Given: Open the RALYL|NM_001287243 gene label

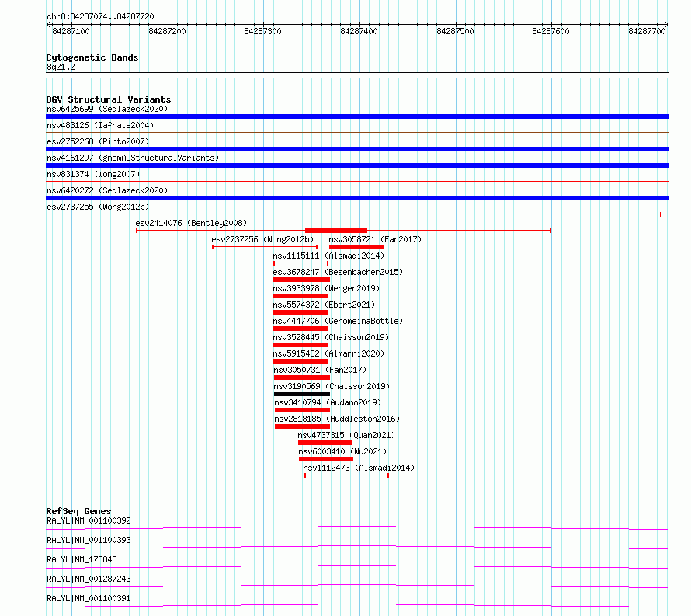Looking at the screenshot, I should pyautogui.click(x=89, y=579).
